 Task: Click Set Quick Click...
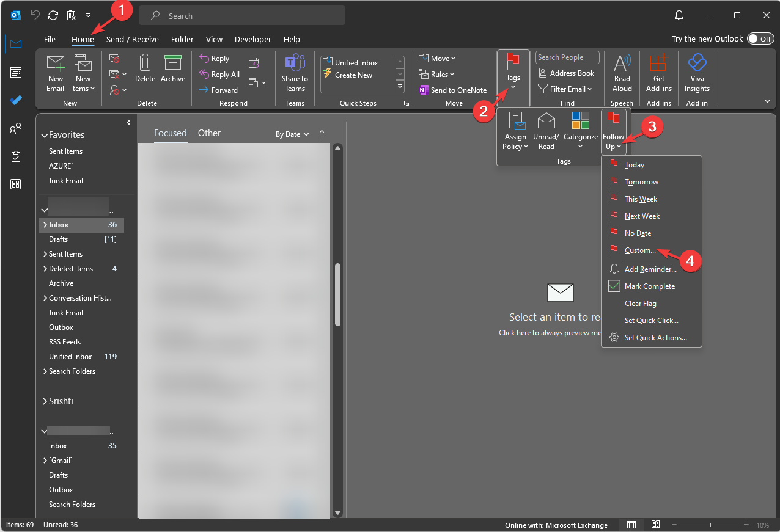click(x=651, y=321)
